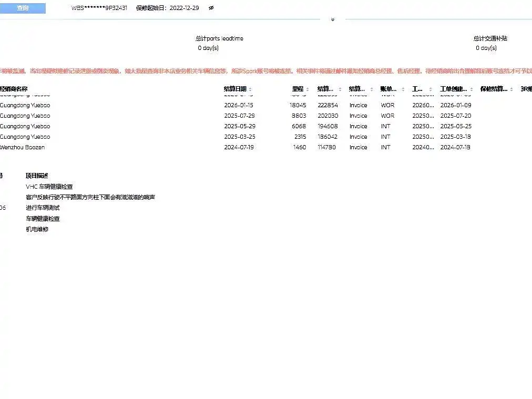Click the 客户反映 complaint description line

click(x=90, y=198)
